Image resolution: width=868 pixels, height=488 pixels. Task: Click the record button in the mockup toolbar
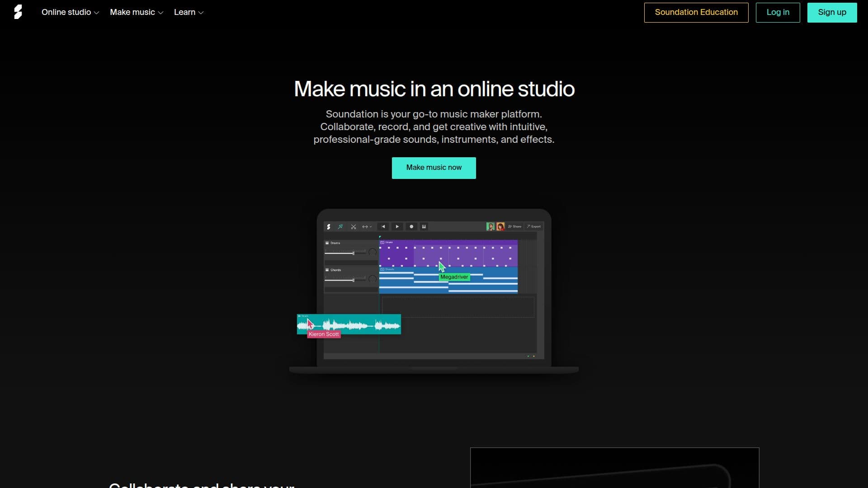click(411, 227)
